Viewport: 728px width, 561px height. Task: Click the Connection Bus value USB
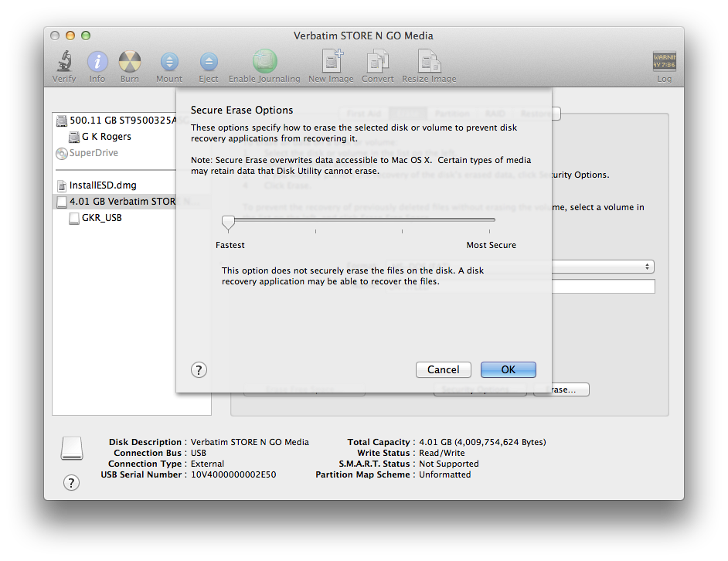[199, 453]
